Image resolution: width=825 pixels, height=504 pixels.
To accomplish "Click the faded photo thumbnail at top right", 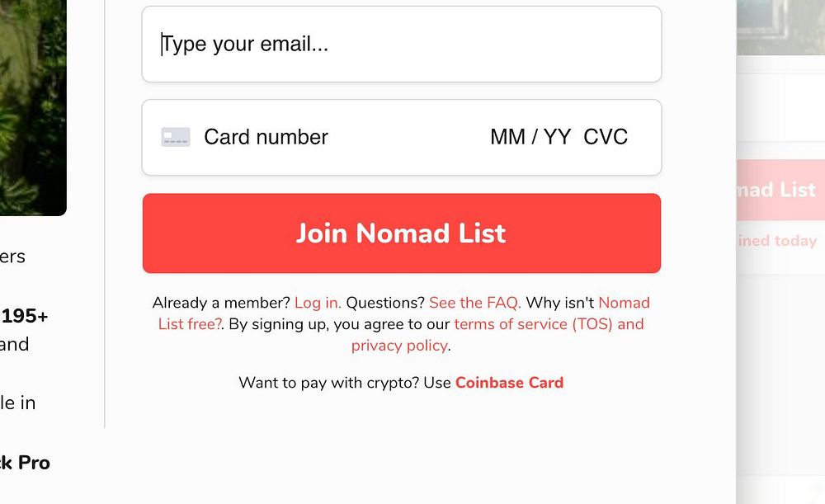I will [780, 26].
